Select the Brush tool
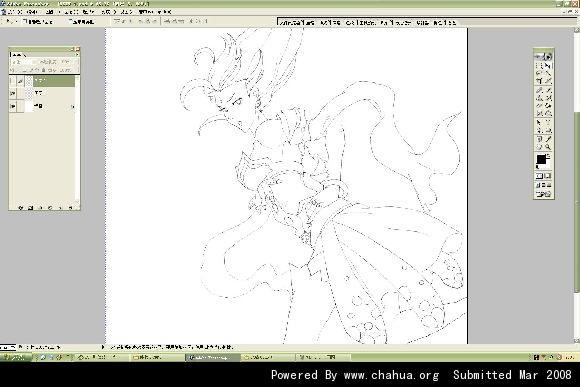 (548, 90)
